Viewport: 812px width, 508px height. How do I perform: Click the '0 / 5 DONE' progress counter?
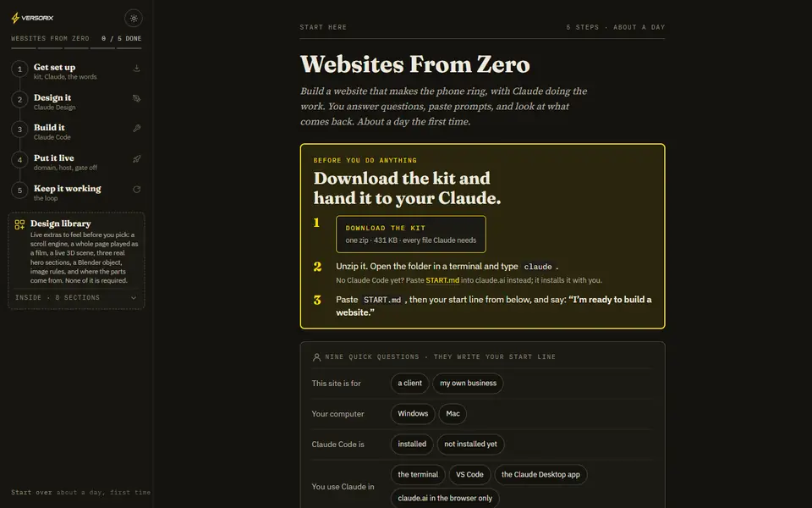pyautogui.click(x=121, y=38)
